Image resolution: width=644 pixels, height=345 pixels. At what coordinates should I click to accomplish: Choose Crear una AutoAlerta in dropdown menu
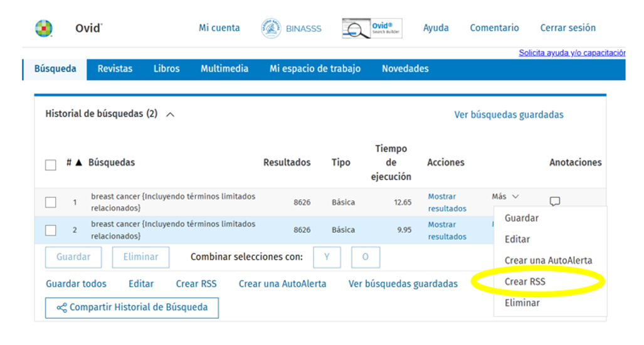(548, 260)
